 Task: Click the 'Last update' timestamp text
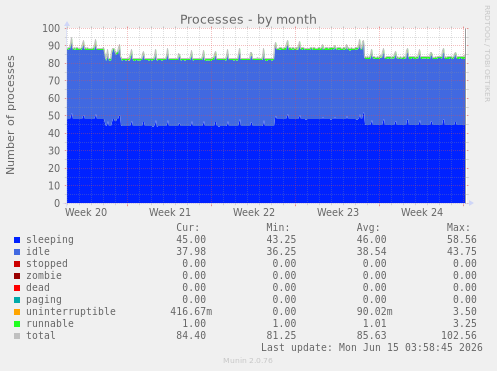click(372, 348)
